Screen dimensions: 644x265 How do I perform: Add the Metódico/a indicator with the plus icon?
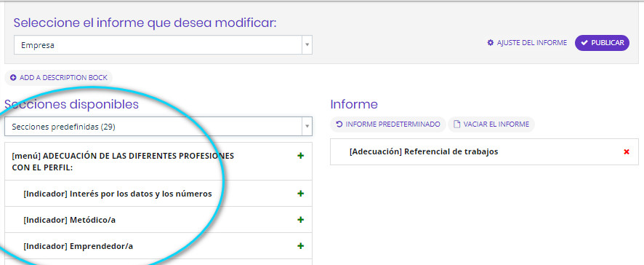click(301, 220)
